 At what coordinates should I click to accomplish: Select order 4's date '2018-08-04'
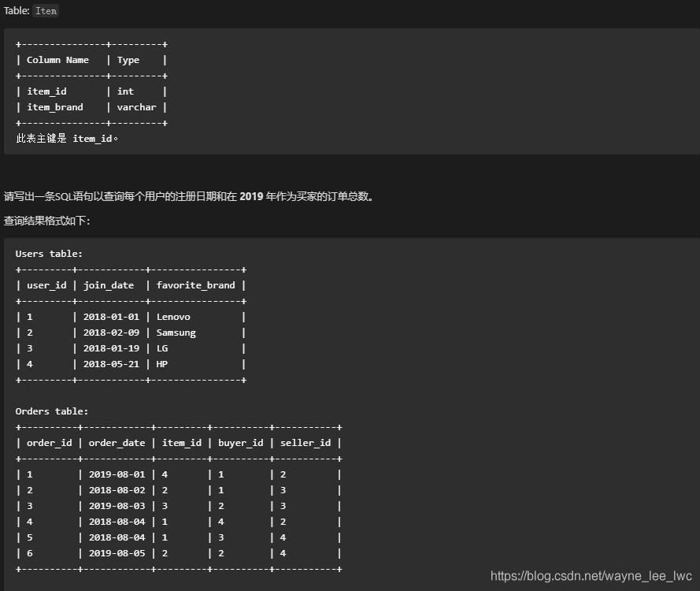pyautogui.click(x=117, y=522)
